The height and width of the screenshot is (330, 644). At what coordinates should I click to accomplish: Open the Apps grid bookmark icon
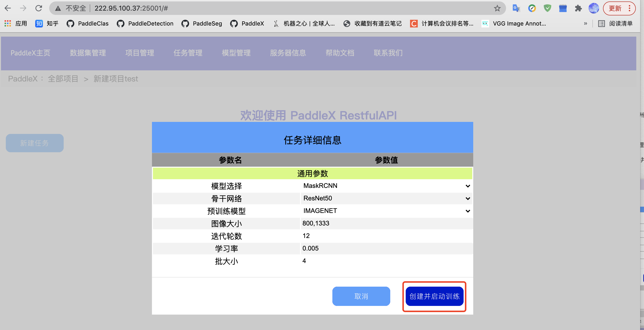click(x=8, y=23)
